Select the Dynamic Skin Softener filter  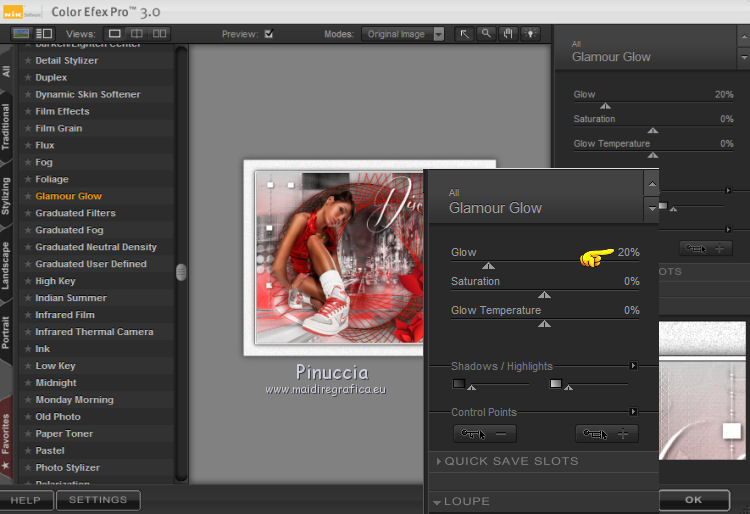(88, 95)
